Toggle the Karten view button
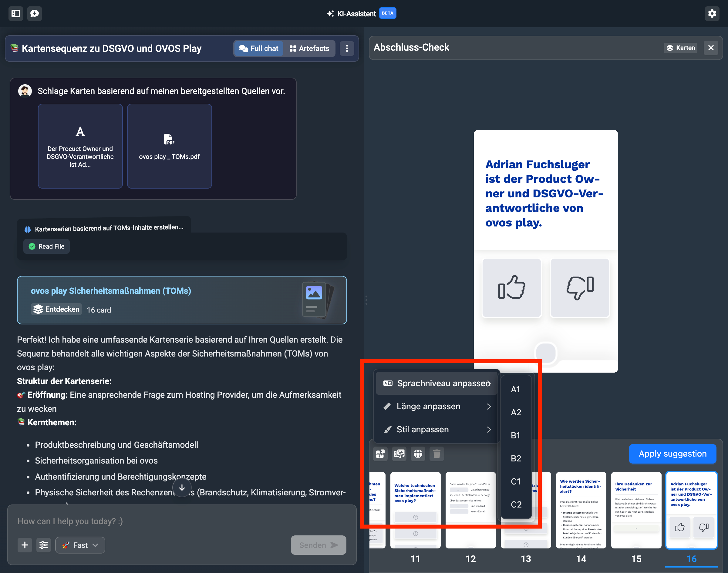 coord(680,48)
